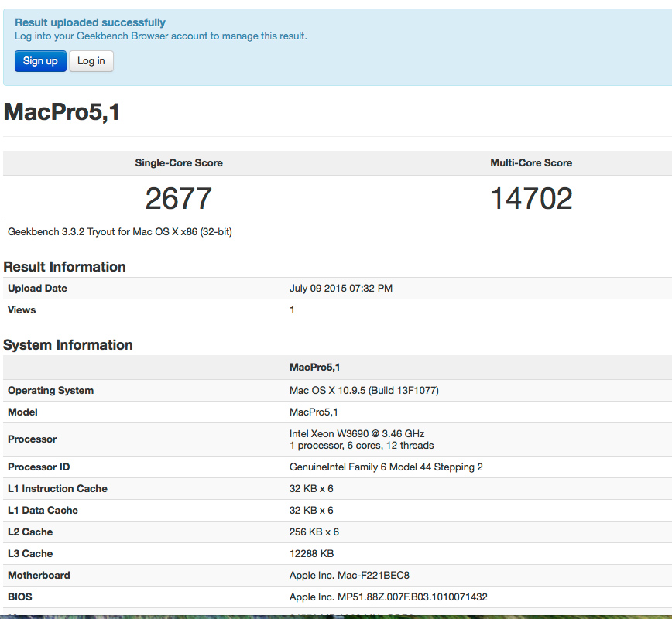Screen dimensions: 672x619
Task: Click the Views label
Action: coord(22,309)
